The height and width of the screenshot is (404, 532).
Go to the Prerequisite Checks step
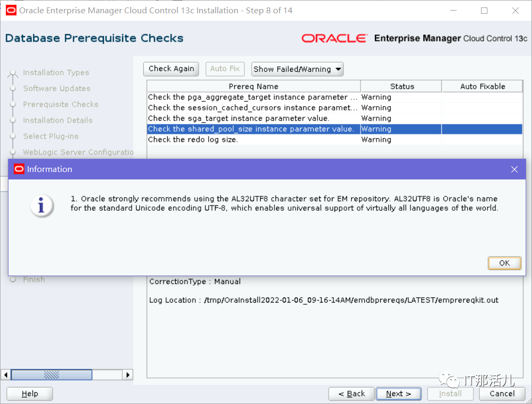point(61,105)
